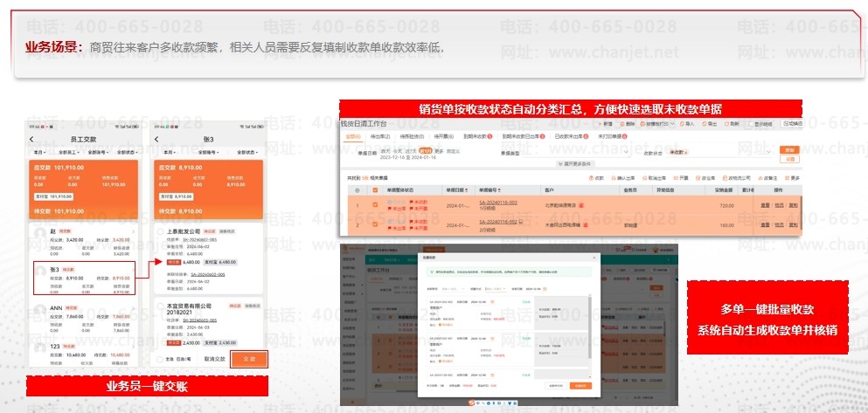Image resolution: width=868 pixels, height=413 pixels.
Task: Click the 收款 action icon
Action: 597,177
